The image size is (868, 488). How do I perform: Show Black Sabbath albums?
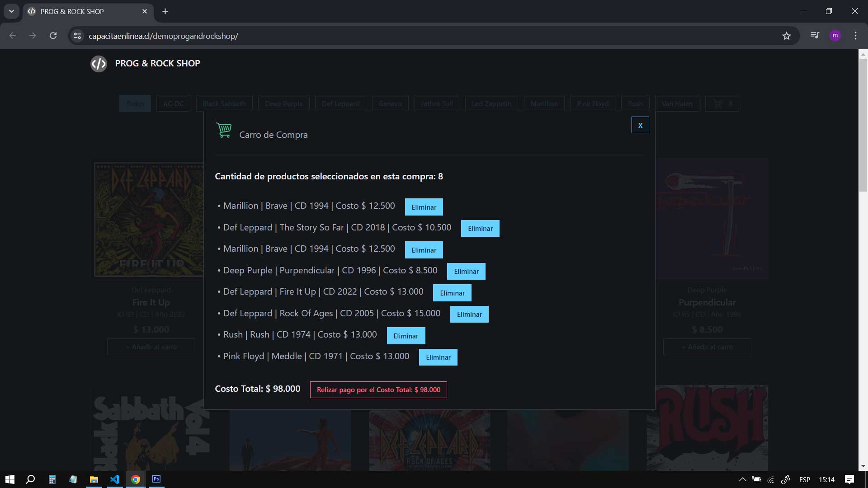224,104
